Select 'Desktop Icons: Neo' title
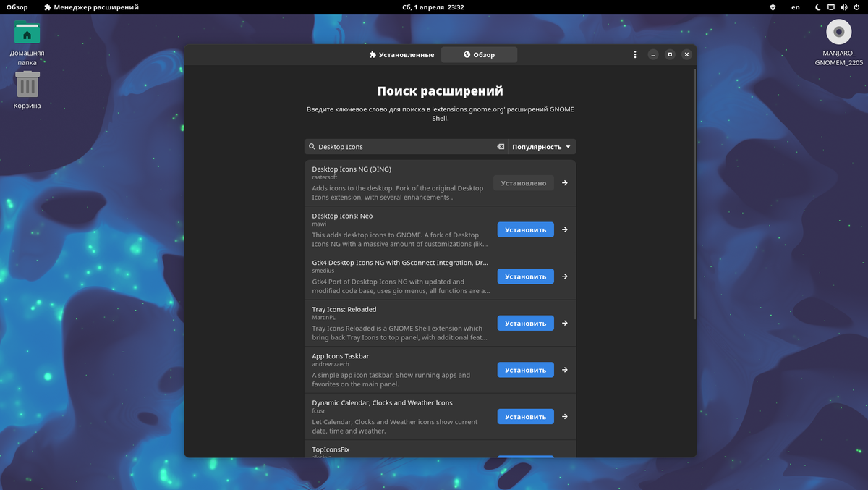 [342, 216]
